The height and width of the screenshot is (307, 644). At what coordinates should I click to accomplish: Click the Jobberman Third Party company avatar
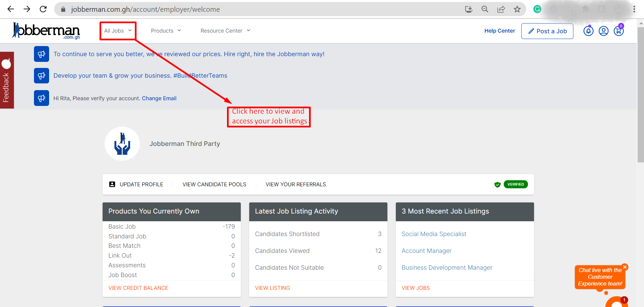point(122,144)
